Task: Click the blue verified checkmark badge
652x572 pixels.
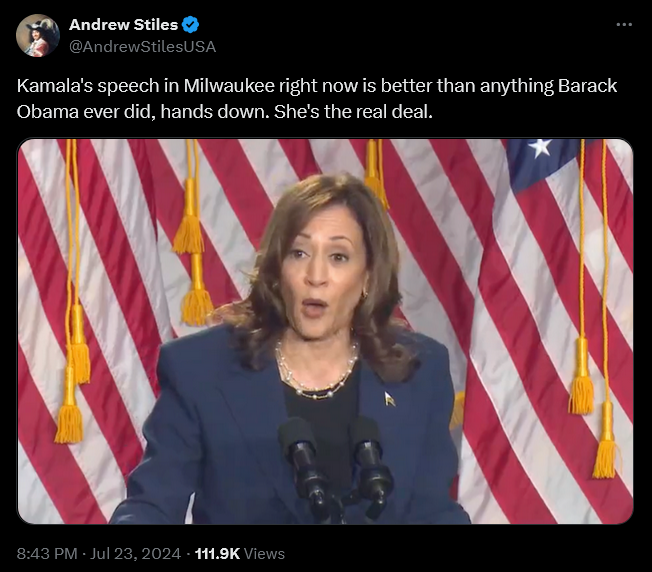Action: tap(191, 25)
